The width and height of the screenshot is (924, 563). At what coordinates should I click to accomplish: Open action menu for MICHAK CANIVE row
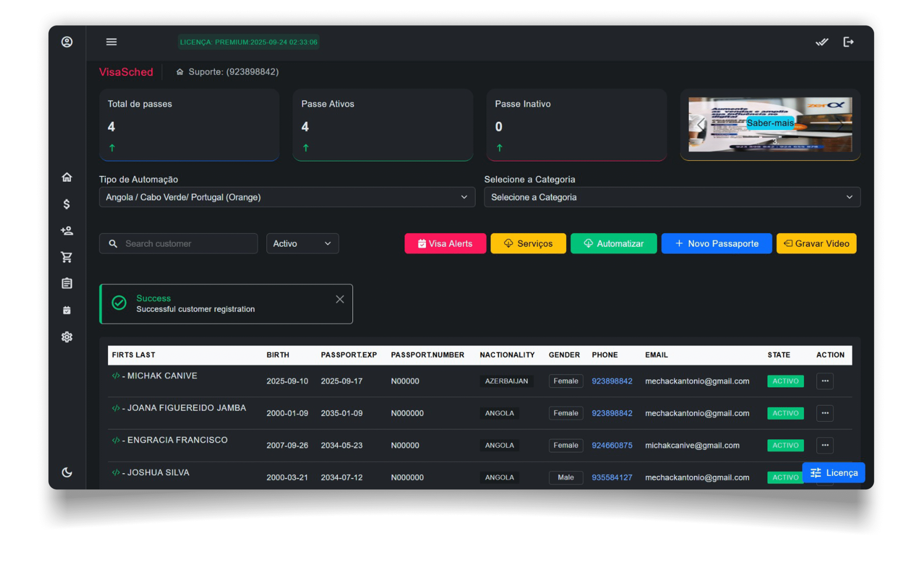pos(825,381)
